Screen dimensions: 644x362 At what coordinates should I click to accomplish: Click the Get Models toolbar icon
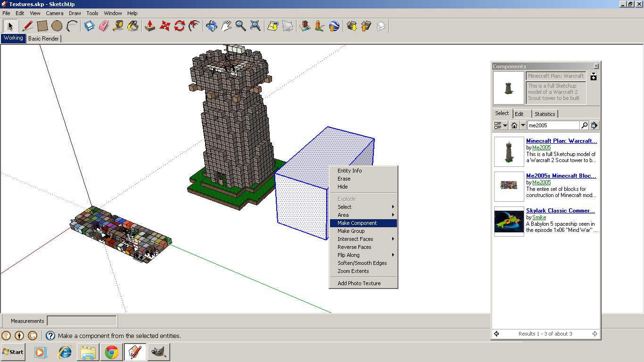coord(351,26)
